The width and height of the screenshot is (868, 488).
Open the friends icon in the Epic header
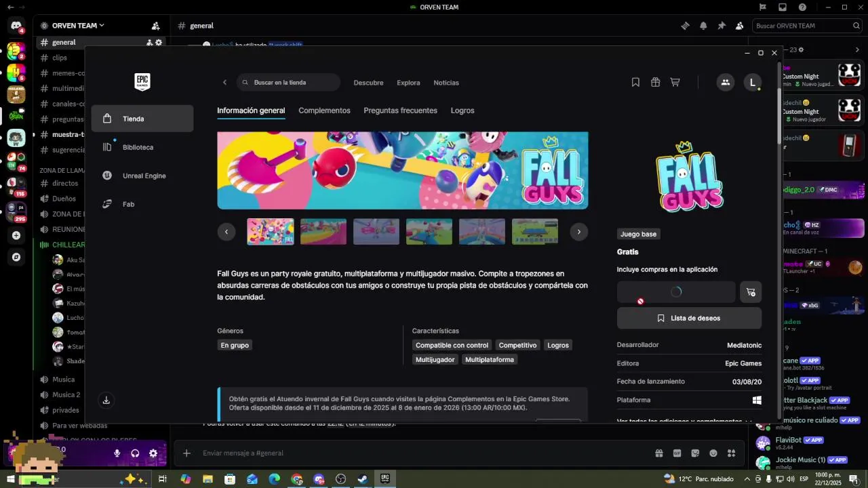tap(726, 83)
